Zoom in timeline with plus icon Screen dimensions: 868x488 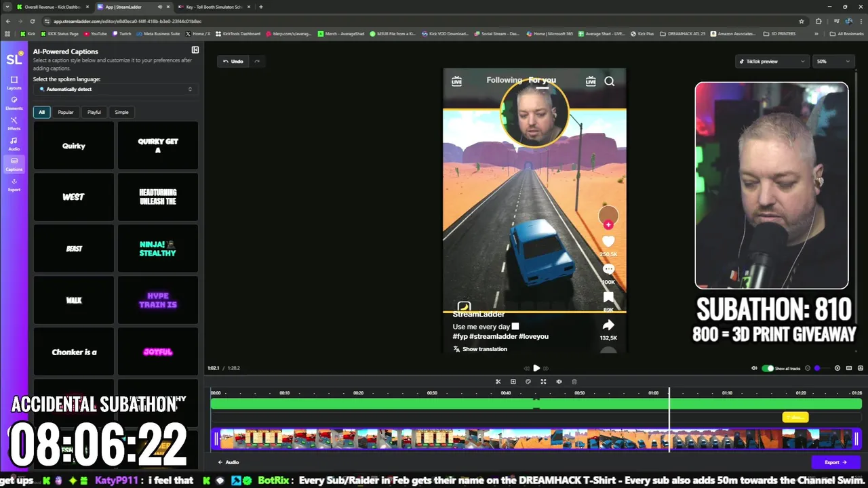837,368
